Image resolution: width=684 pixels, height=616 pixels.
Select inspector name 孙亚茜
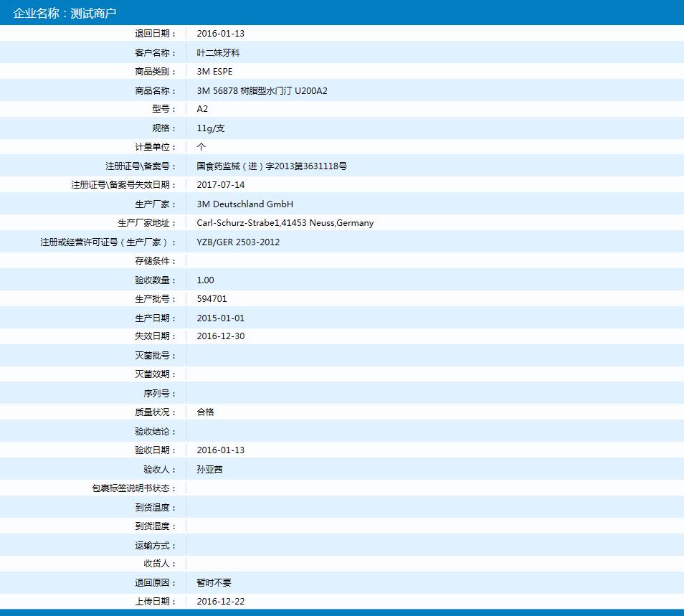click(x=210, y=470)
